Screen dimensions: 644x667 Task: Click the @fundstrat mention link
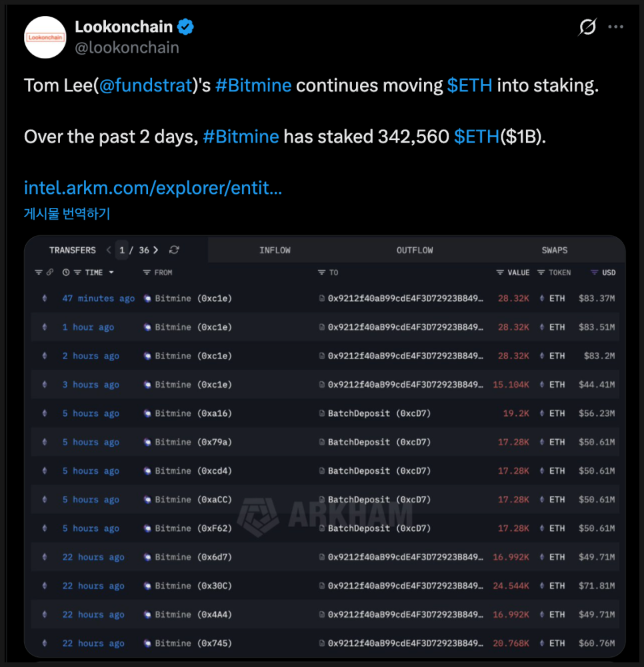[145, 86]
